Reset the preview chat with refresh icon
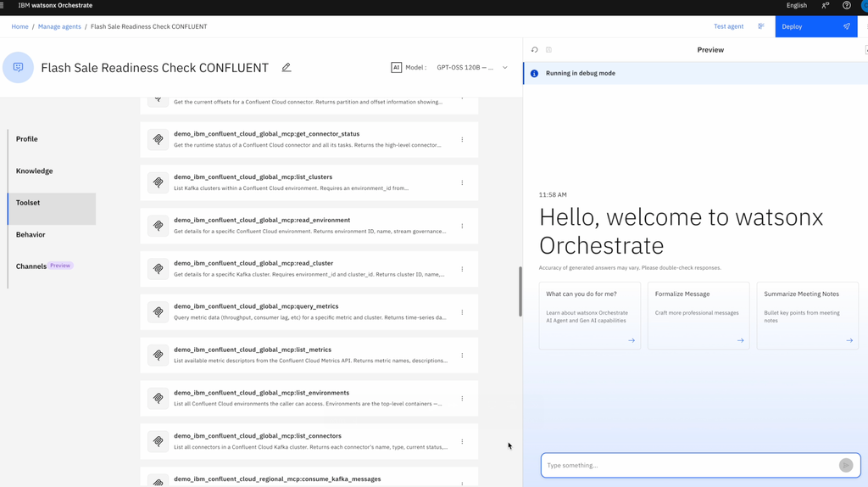The height and width of the screenshot is (487, 868). [x=534, y=50]
